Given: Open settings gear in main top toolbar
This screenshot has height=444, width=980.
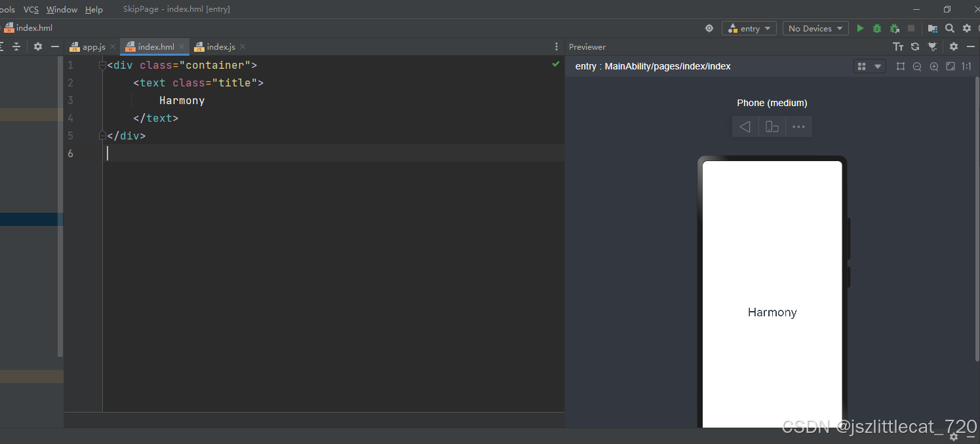Looking at the screenshot, I should pyautogui.click(x=967, y=28).
